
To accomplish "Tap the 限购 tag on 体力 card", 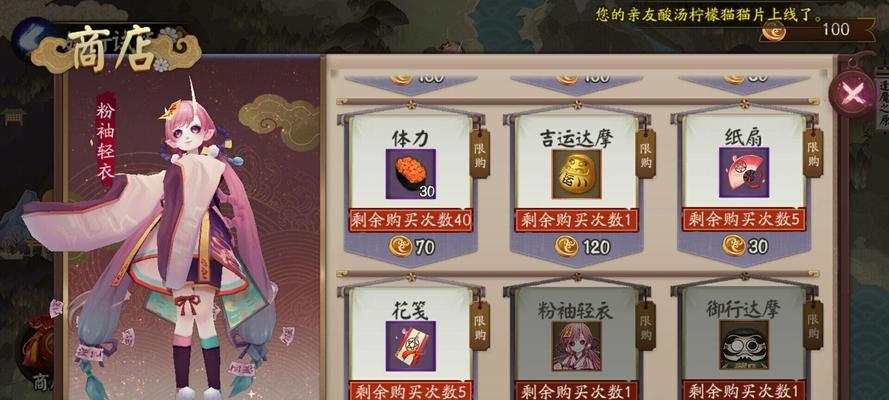I will point(480,154).
